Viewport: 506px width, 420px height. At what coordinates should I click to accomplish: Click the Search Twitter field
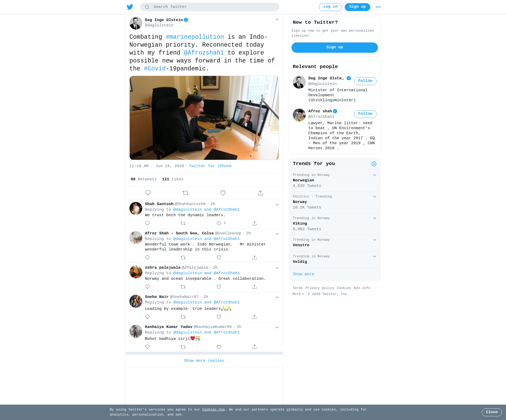pyautogui.click(x=210, y=7)
